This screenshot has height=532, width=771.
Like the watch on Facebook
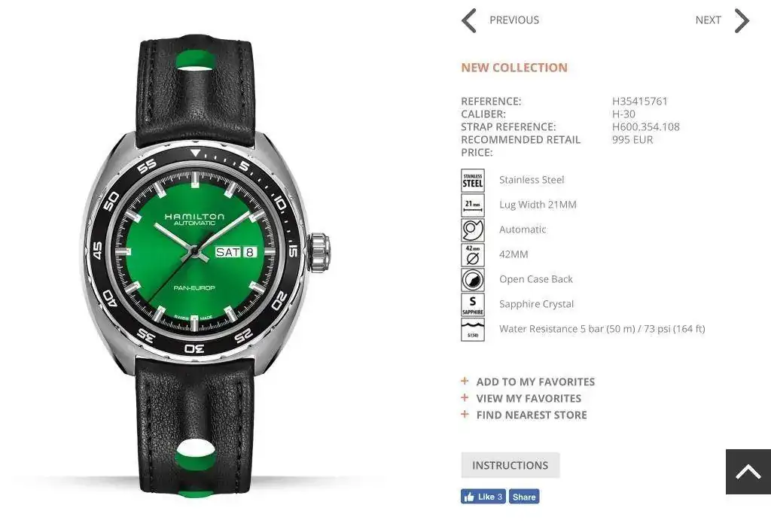point(483,497)
